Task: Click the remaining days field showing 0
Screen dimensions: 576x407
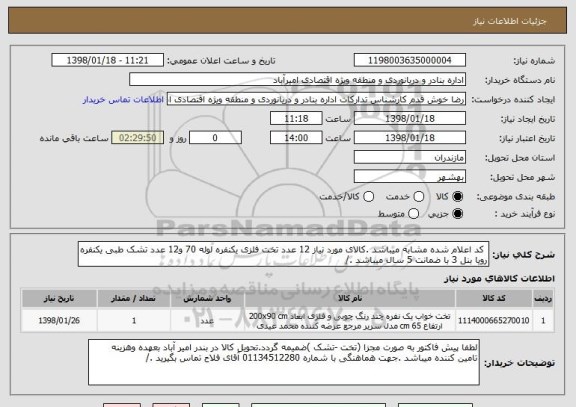Action: click(x=215, y=138)
